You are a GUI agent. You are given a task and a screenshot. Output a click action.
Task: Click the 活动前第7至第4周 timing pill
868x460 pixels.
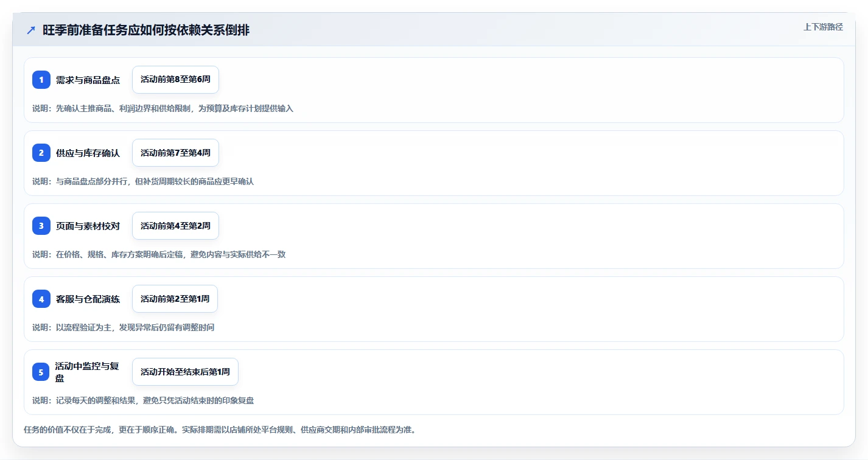[x=175, y=153]
